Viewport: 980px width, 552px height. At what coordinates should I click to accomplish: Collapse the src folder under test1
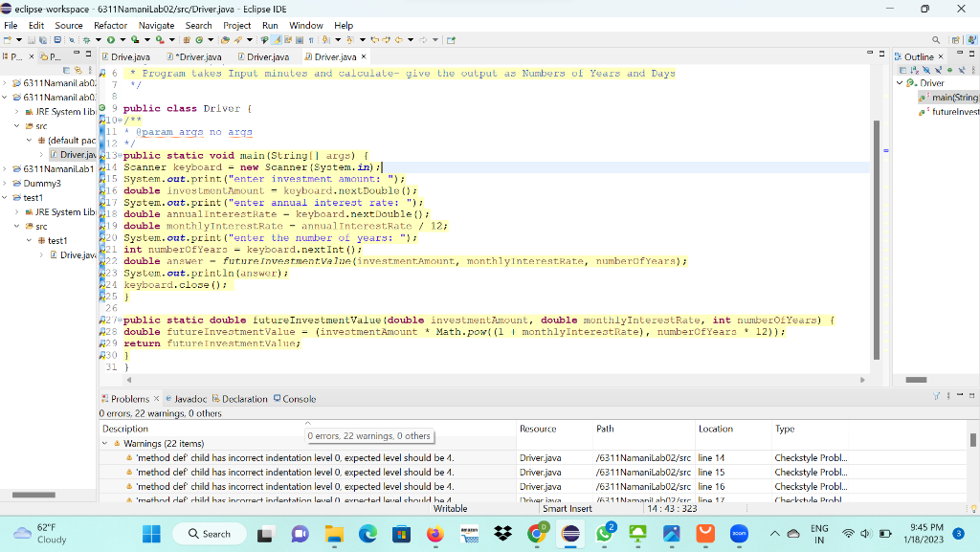click(x=15, y=226)
